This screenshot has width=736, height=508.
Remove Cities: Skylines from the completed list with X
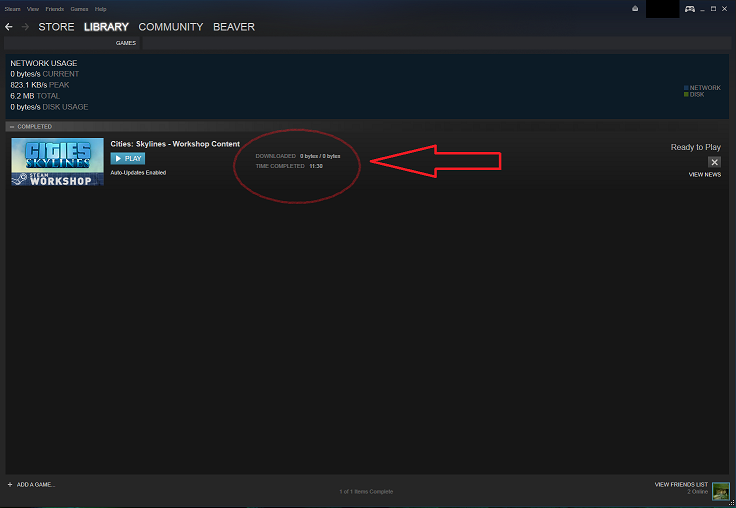[714, 162]
